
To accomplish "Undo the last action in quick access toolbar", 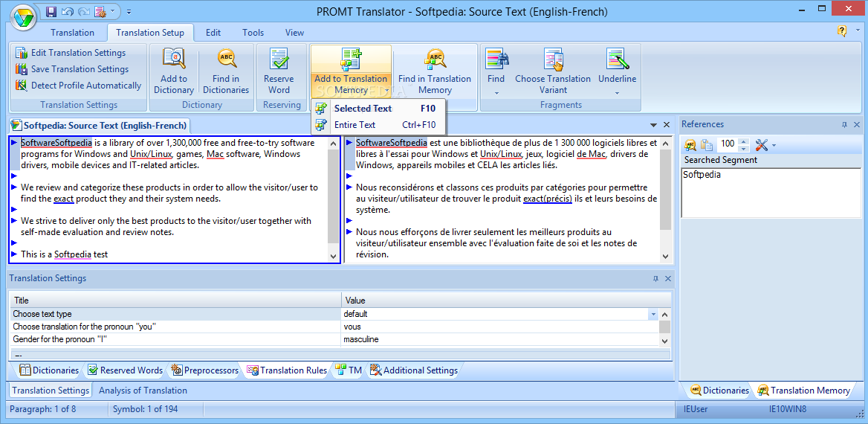I will tap(68, 11).
